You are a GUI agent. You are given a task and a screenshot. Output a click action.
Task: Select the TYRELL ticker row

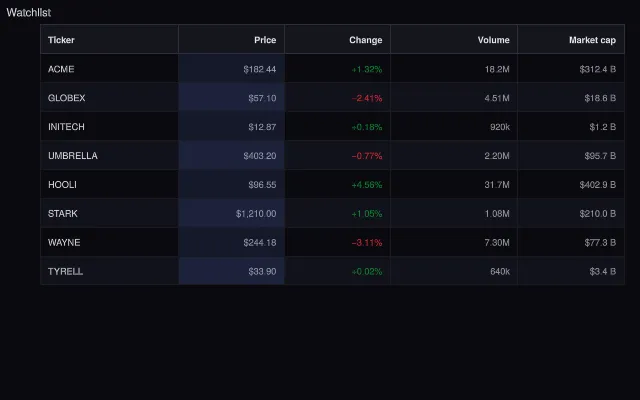(333, 271)
